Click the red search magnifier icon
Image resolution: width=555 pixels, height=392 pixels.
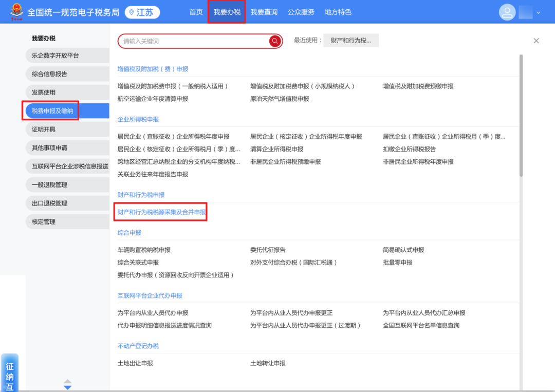click(274, 41)
